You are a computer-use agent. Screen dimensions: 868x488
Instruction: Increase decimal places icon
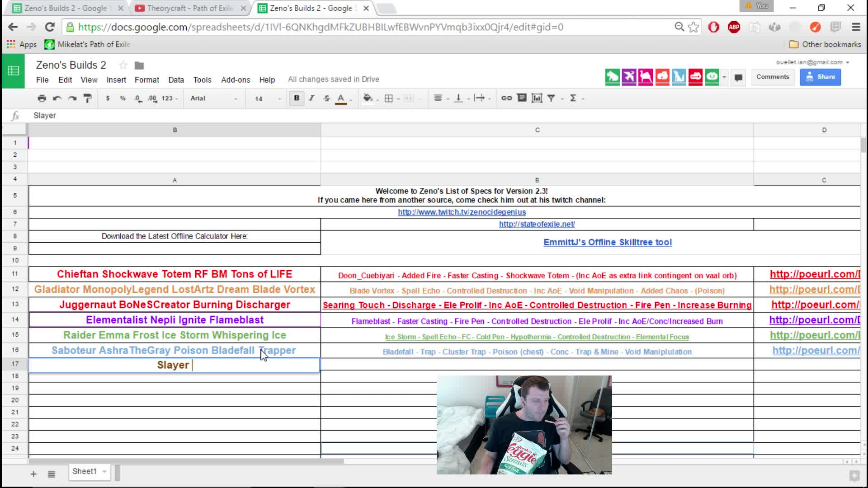(x=152, y=98)
